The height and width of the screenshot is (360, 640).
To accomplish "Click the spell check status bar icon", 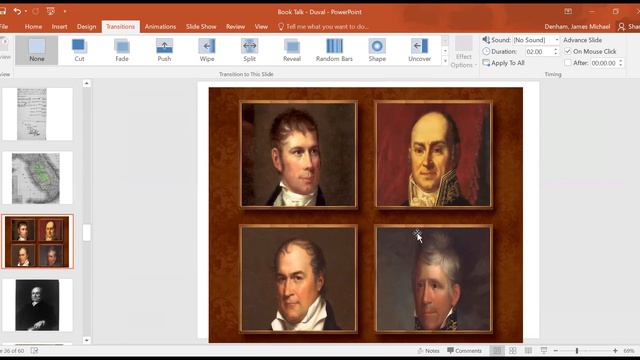I will point(34,351).
